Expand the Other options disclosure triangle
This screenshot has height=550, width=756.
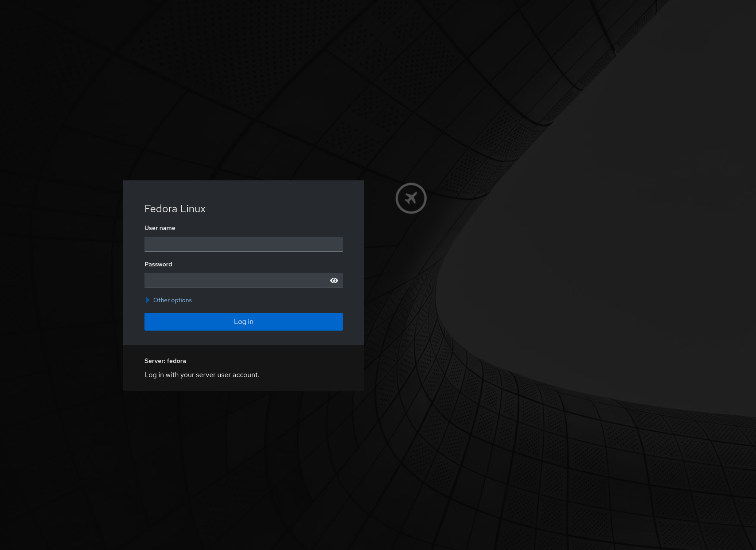click(x=148, y=300)
